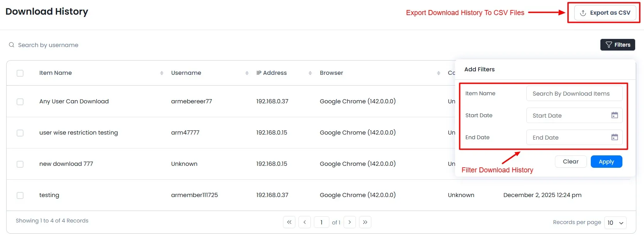This screenshot has height=241, width=644.
Task: Click the Export as CSV button
Action: point(605,13)
